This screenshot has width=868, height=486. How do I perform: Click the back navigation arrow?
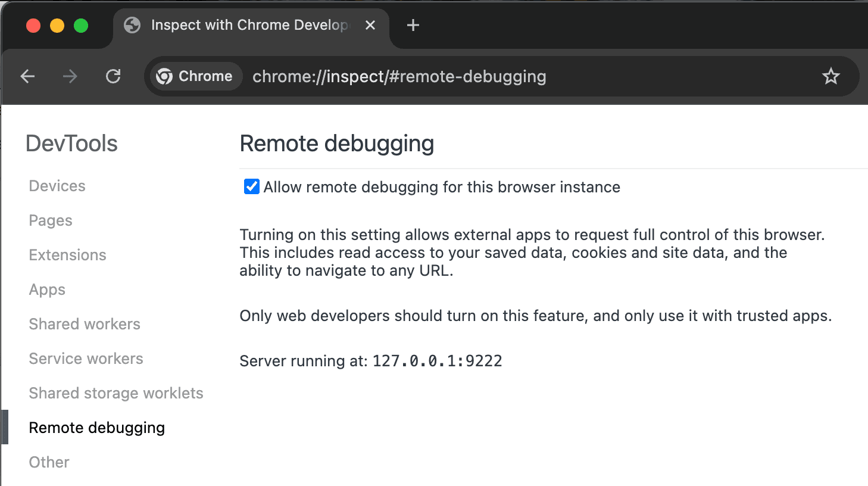27,76
